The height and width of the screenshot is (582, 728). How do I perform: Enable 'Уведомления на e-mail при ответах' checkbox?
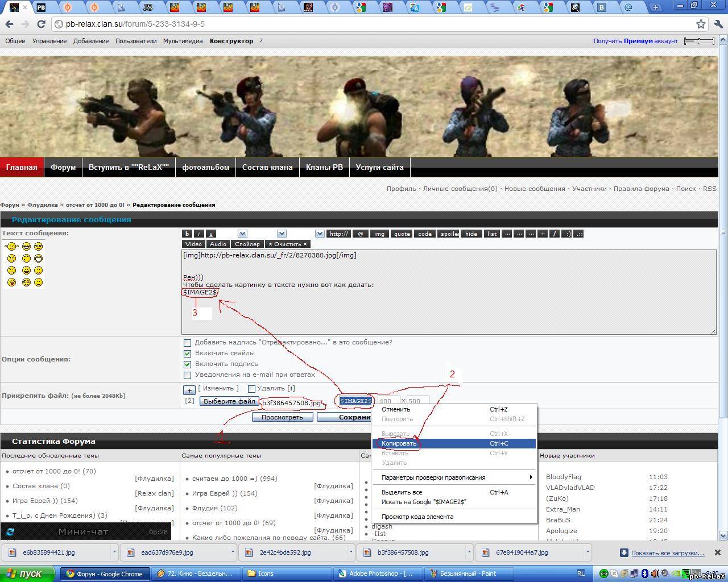(187, 375)
